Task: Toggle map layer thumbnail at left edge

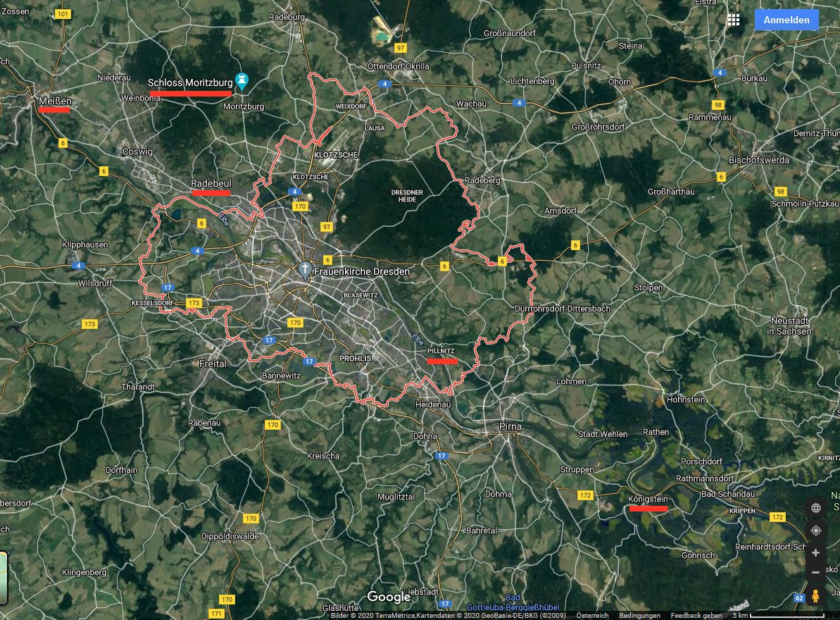Action: 4,578
